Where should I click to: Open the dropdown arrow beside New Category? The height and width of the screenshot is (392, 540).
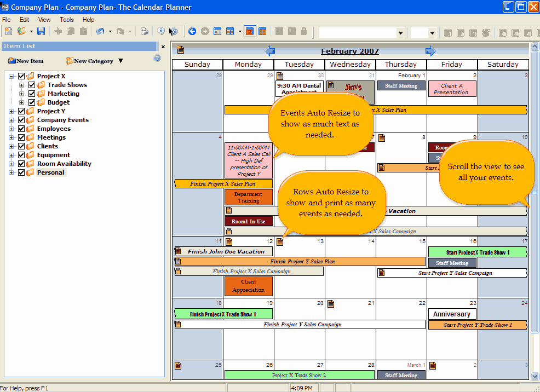(x=120, y=61)
